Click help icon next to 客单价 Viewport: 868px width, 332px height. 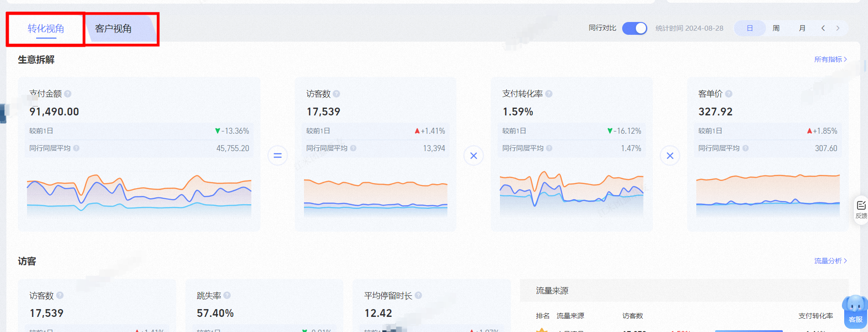pyautogui.click(x=729, y=94)
